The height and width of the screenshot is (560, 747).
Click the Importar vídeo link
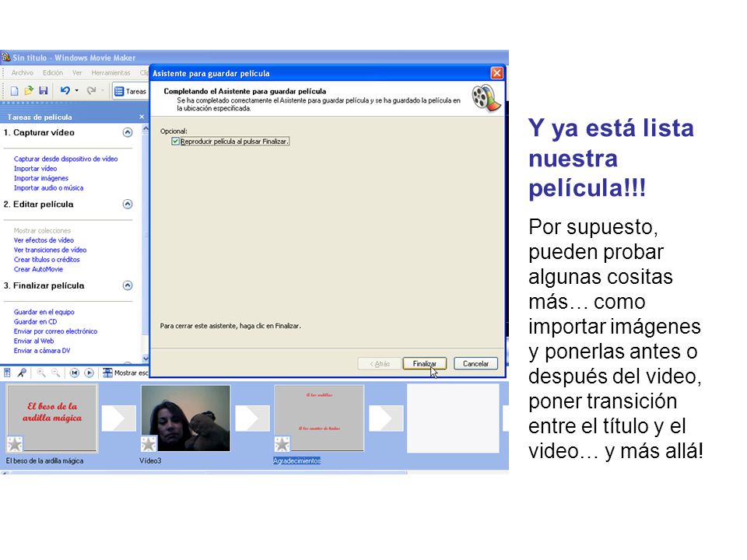click(35, 169)
